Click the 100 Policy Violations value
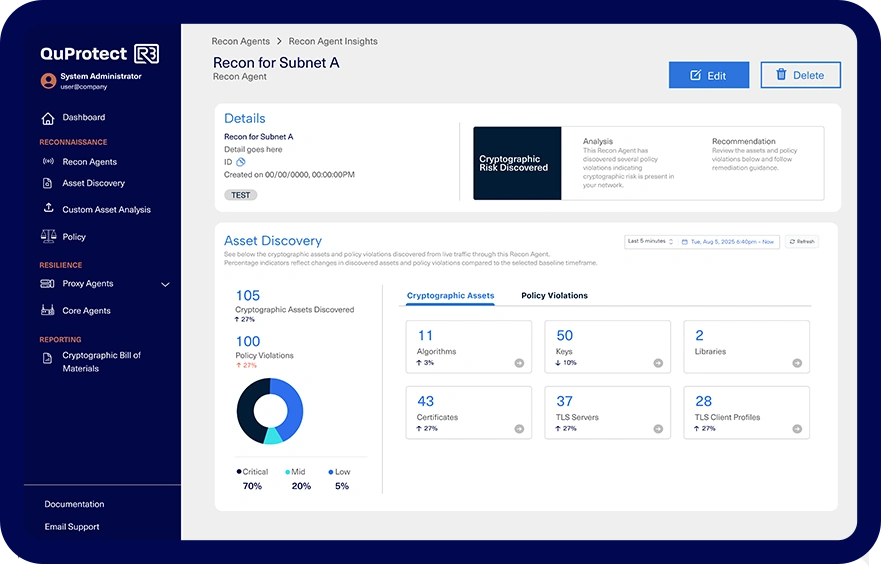881x570 pixels. pyautogui.click(x=248, y=341)
